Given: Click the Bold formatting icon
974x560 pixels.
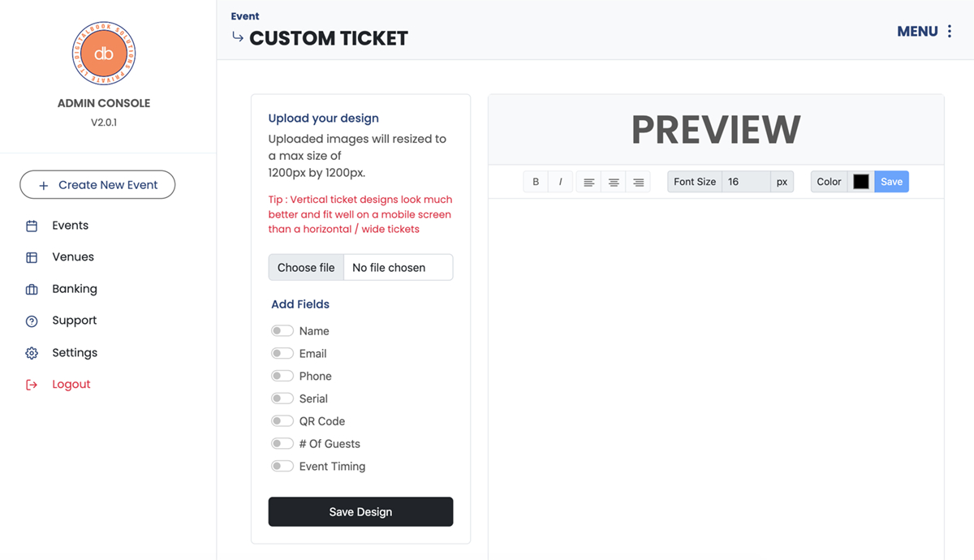Looking at the screenshot, I should tap(536, 182).
